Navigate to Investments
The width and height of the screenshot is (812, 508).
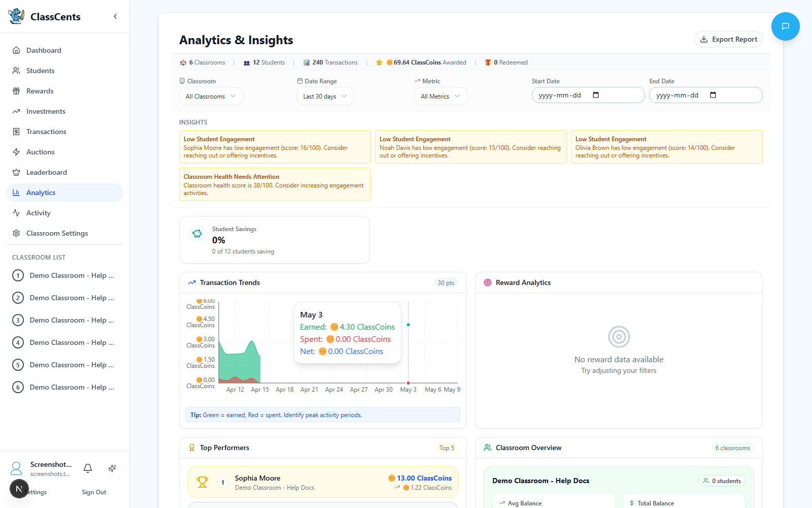click(x=64, y=111)
